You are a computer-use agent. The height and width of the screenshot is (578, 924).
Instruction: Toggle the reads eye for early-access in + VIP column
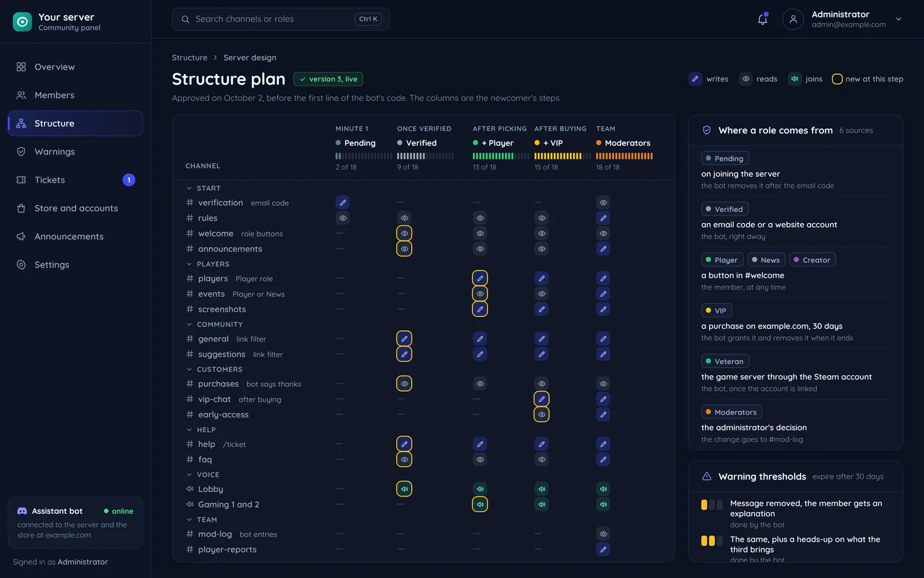pyautogui.click(x=541, y=414)
